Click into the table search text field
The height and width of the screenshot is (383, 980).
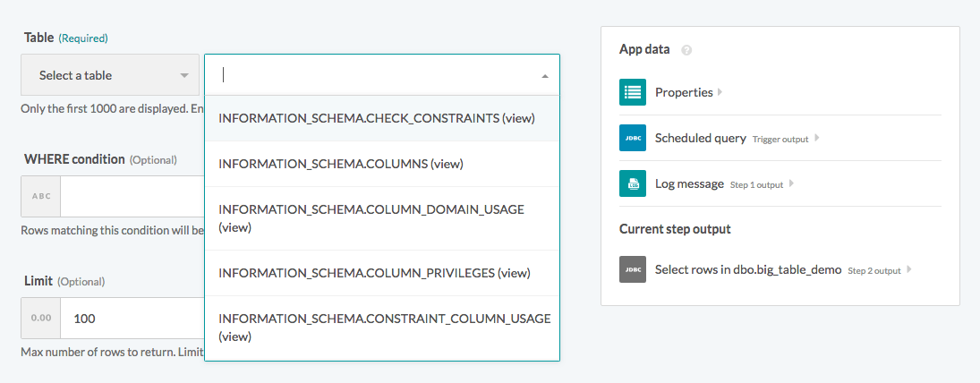pos(376,75)
